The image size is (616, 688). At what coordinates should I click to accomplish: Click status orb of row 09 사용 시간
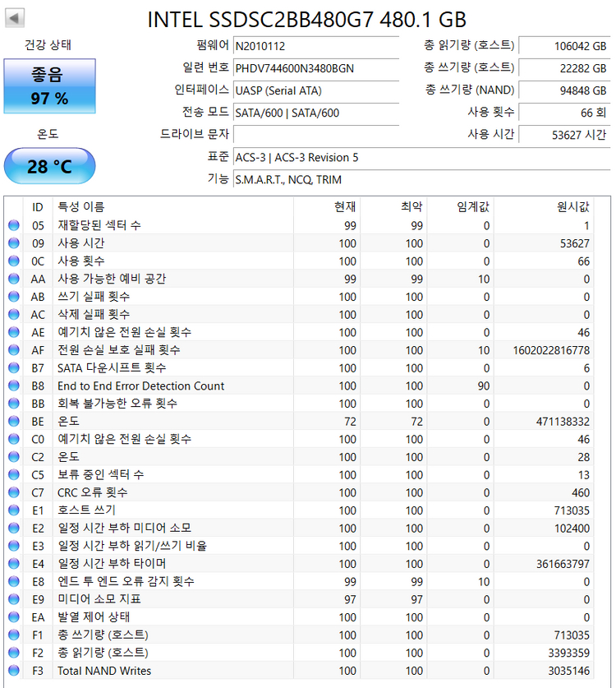14,243
